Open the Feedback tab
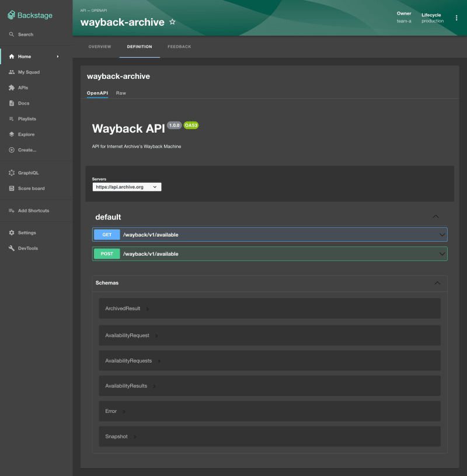The image size is (467, 476). click(179, 47)
